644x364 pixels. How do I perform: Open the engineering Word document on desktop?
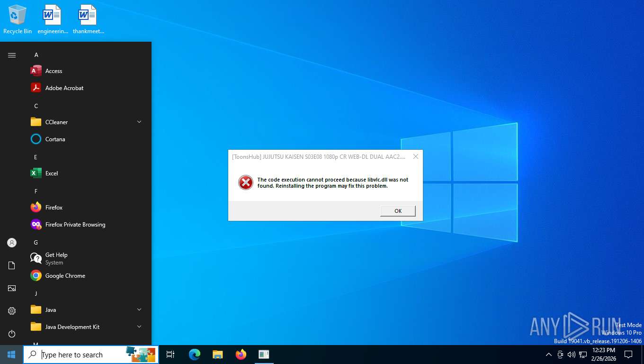point(53,19)
